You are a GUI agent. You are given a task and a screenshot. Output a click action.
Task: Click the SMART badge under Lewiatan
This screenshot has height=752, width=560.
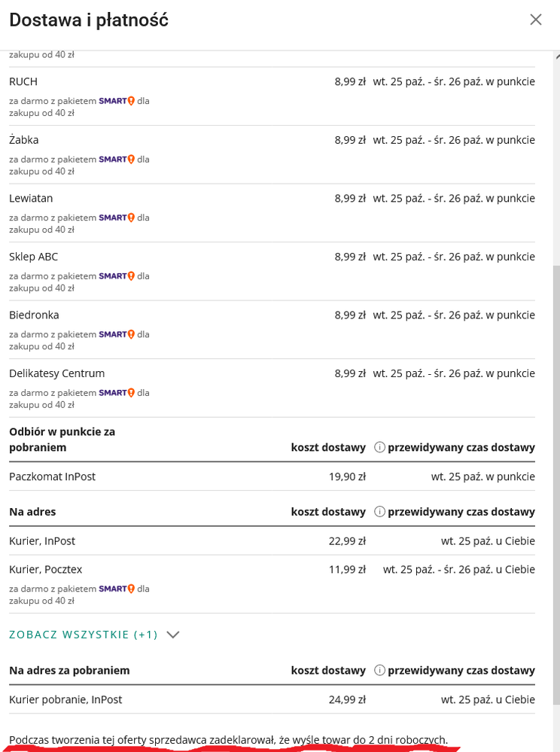pos(117,218)
